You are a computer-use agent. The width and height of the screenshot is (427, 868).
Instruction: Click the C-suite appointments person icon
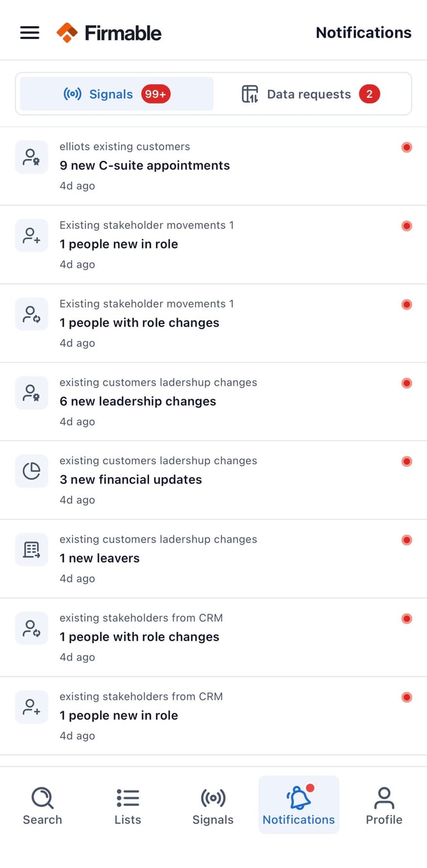point(31,157)
